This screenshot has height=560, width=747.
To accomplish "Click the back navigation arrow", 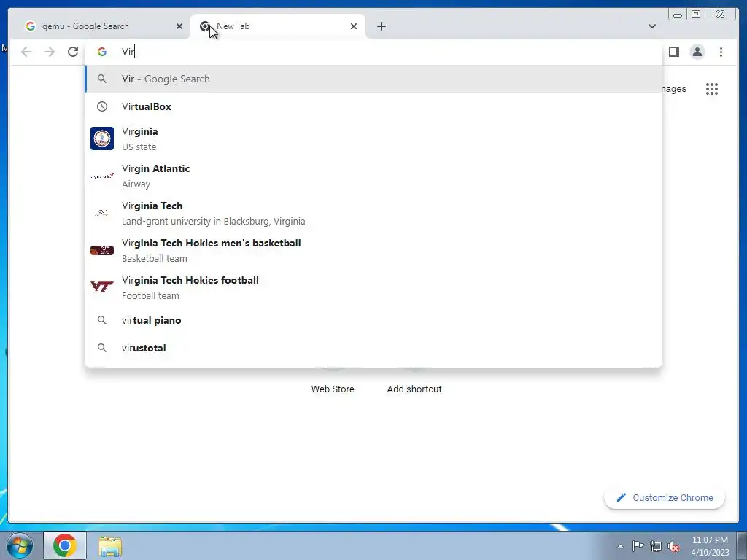I will tap(26, 52).
